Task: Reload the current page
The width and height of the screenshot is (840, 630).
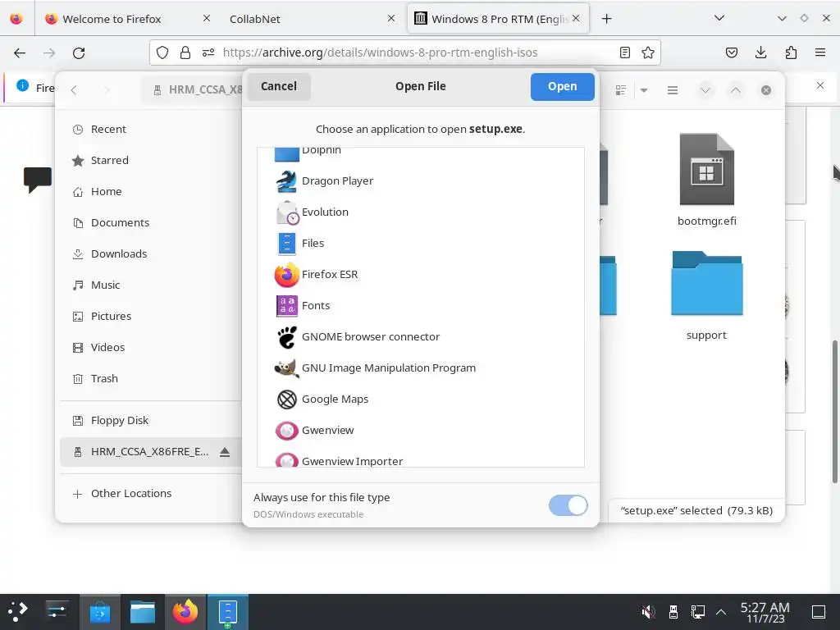Action: click(79, 52)
